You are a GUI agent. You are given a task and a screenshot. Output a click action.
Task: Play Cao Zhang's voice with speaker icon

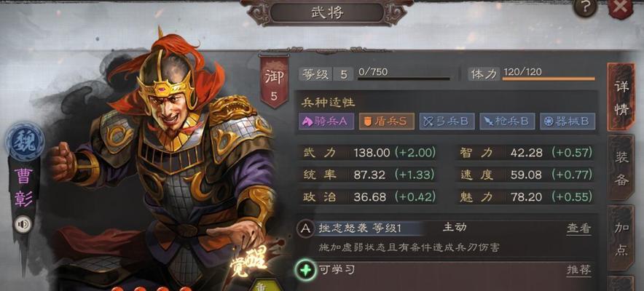23,224
